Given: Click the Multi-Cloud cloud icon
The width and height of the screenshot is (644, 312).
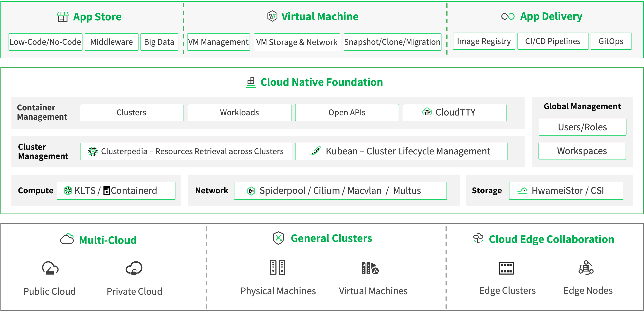Looking at the screenshot, I should tap(67, 239).
